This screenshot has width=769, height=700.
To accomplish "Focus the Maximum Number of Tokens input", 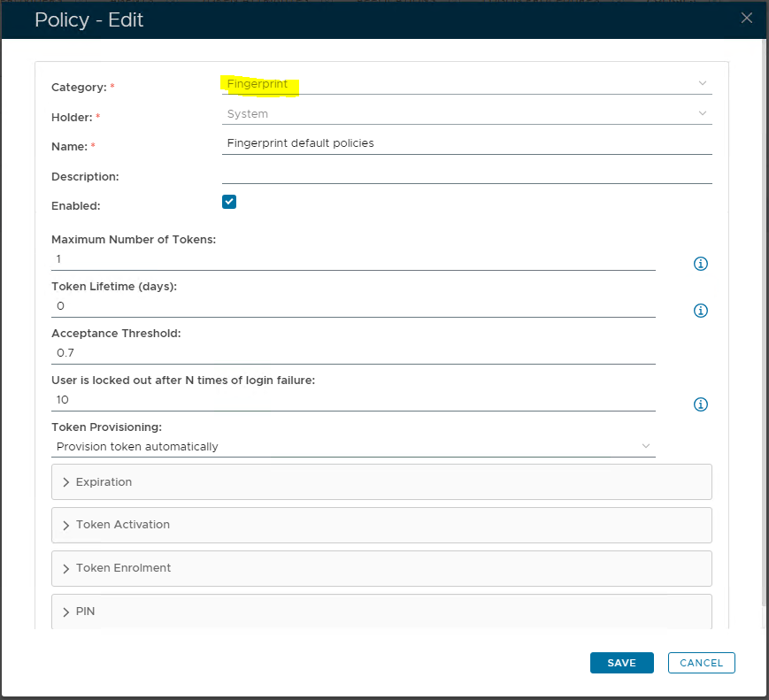I will click(x=353, y=259).
